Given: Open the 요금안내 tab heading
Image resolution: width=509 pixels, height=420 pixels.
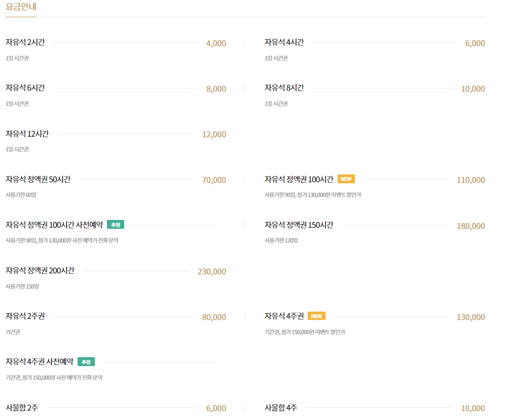Looking at the screenshot, I should pos(21,7).
